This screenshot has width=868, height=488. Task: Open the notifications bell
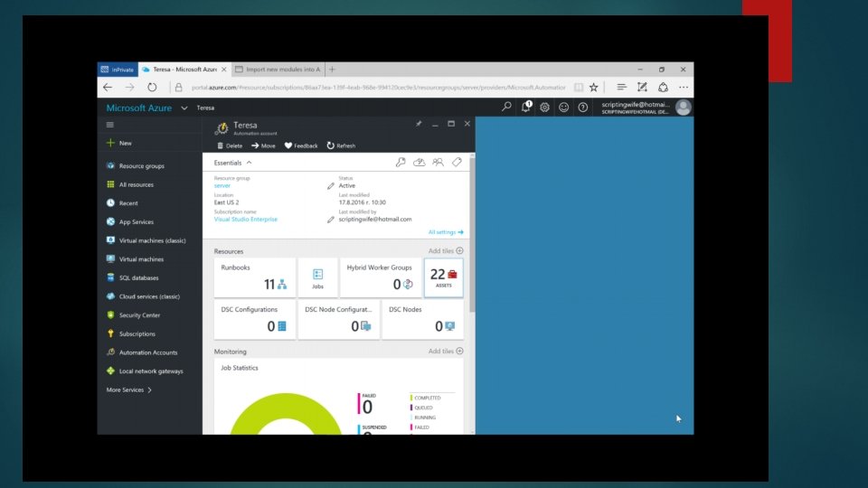[x=525, y=107]
